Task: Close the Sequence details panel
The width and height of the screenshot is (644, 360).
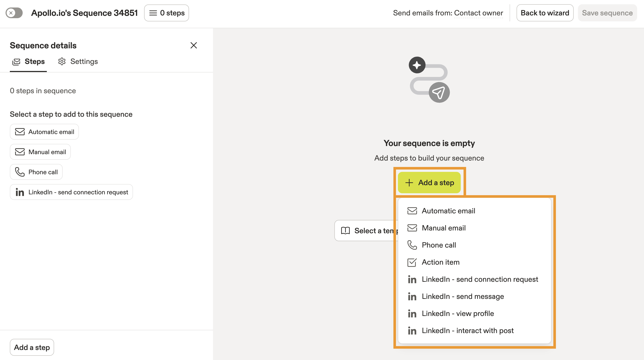Action: click(193, 45)
